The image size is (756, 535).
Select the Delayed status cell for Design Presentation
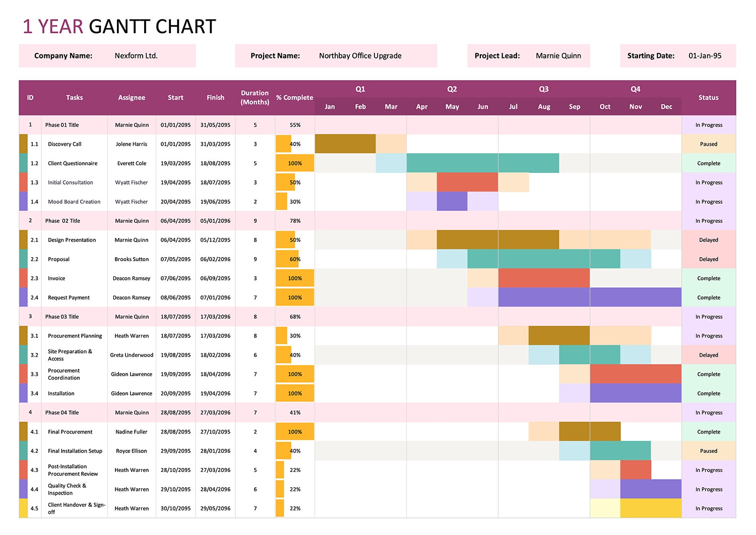pos(709,240)
